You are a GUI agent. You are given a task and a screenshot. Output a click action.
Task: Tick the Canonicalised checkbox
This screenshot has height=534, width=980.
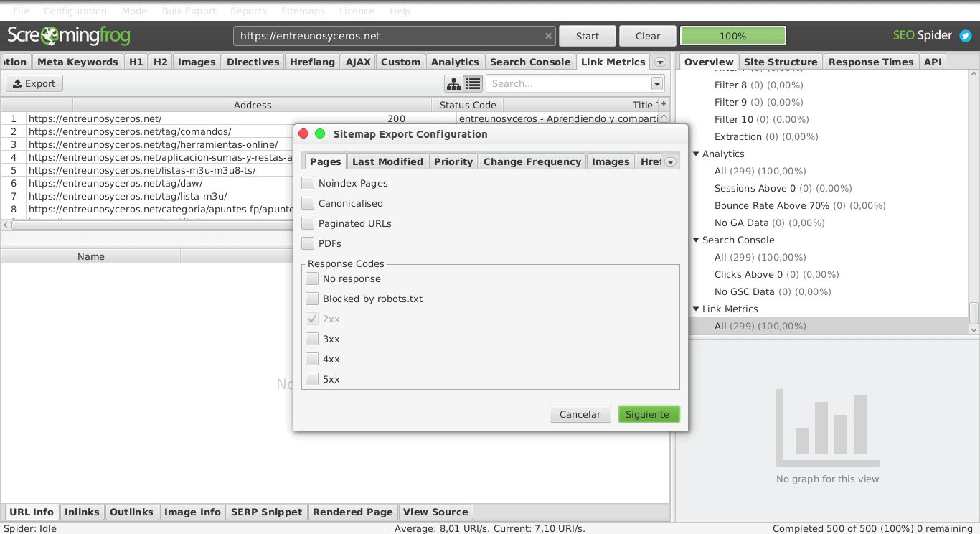click(308, 203)
